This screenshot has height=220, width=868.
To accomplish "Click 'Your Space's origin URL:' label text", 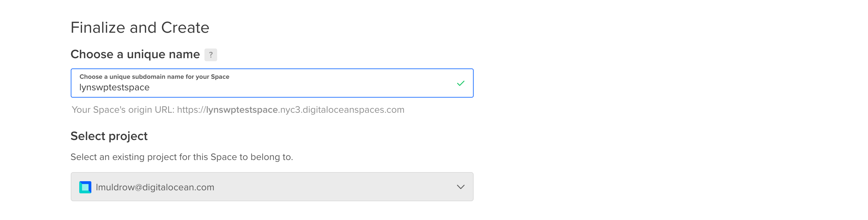I will pos(123,110).
